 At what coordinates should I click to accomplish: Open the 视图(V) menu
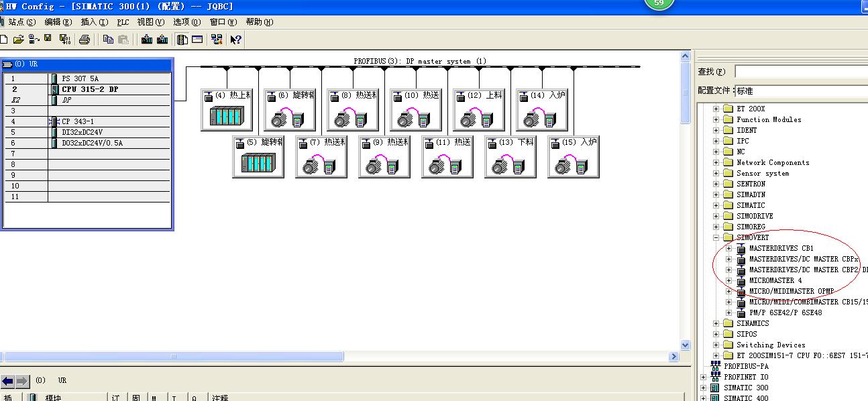click(x=150, y=22)
